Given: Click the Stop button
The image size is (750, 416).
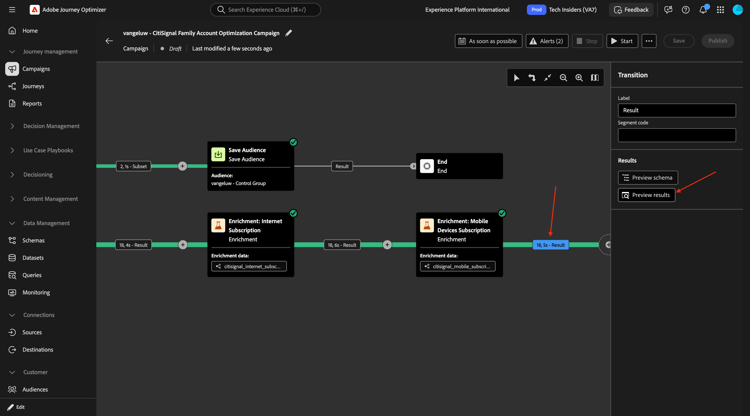Looking at the screenshot, I should click(x=587, y=41).
